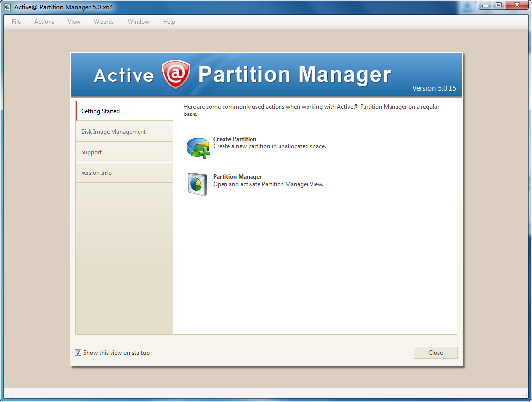
Task: Switch to the Version Info tab
Action: click(x=124, y=173)
